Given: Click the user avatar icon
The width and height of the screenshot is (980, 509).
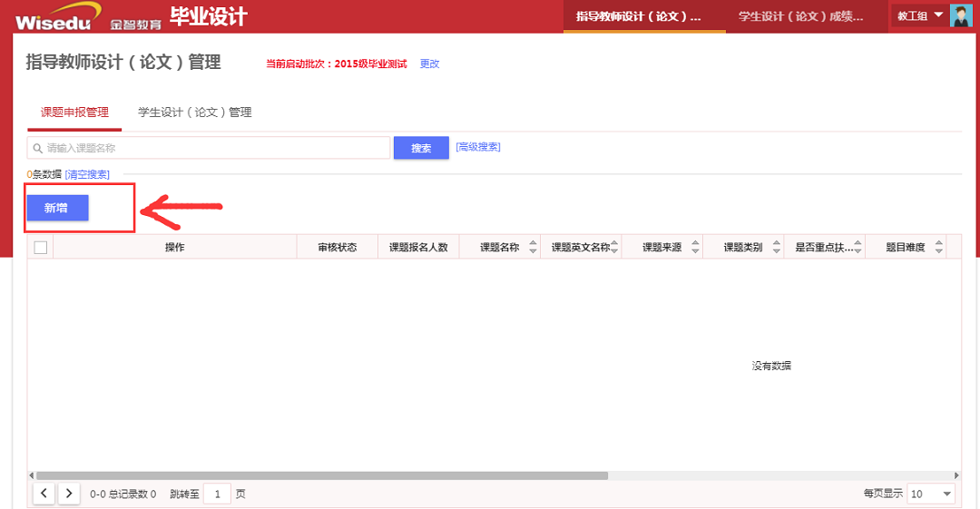Looking at the screenshot, I should pyautogui.click(x=960, y=15).
